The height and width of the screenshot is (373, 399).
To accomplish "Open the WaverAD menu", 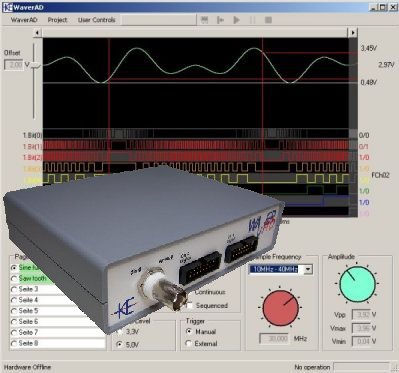I will point(24,20).
